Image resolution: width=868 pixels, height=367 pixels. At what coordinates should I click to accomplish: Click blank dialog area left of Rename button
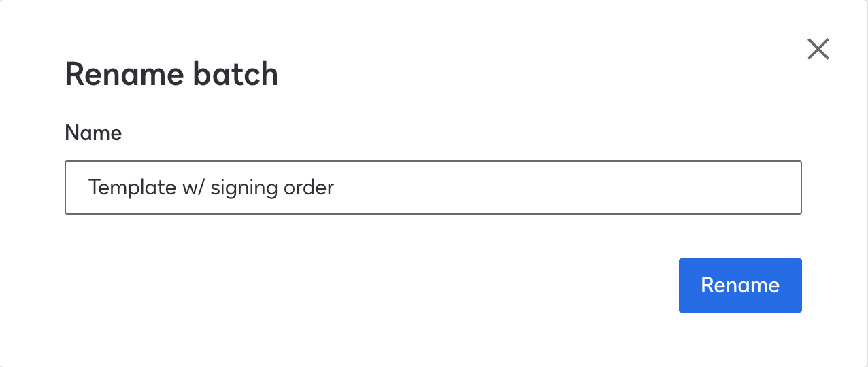(x=408, y=285)
